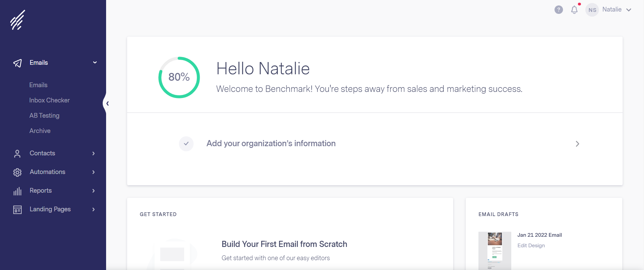This screenshot has width=644, height=270.
Task: Open the Natalie account dropdown arrow
Action: click(x=629, y=10)
